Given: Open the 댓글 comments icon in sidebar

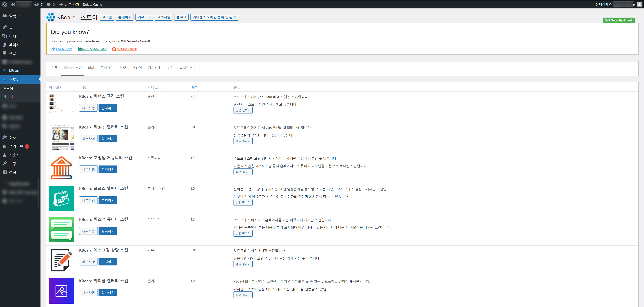Looking at the screenshot, I should click(5, 53).
